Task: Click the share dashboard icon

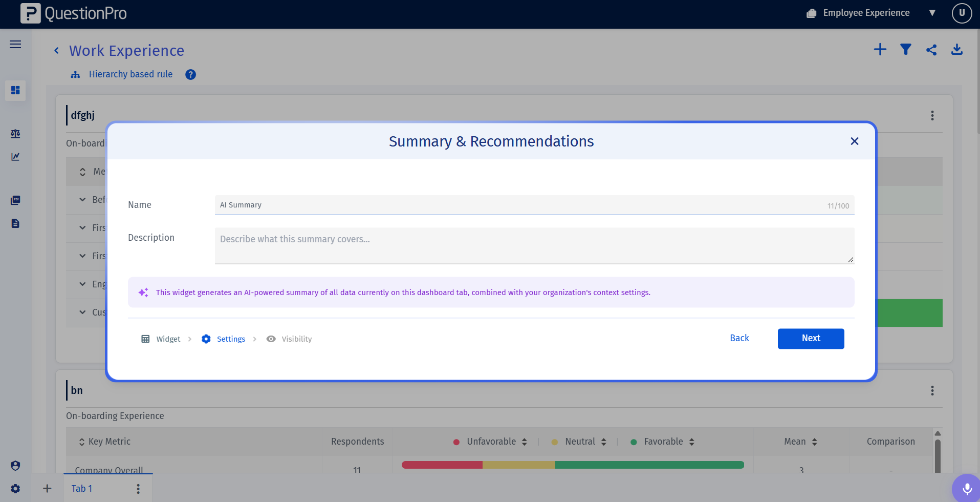Action: 931,50
